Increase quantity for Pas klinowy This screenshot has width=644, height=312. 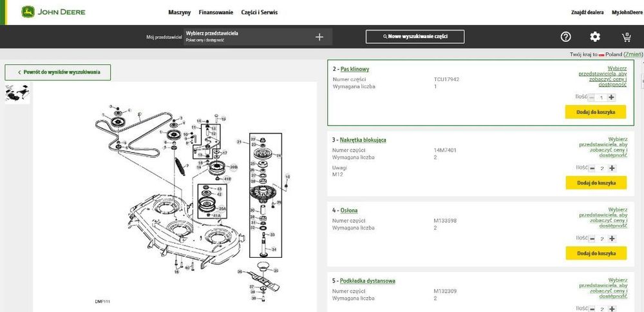point(612,97)
